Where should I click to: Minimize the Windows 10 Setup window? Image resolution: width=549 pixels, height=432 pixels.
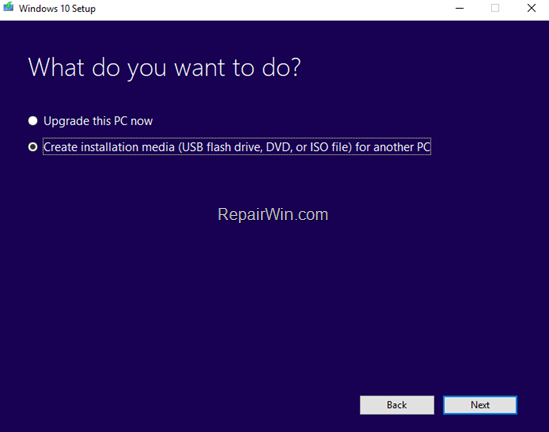click(459, 8)
